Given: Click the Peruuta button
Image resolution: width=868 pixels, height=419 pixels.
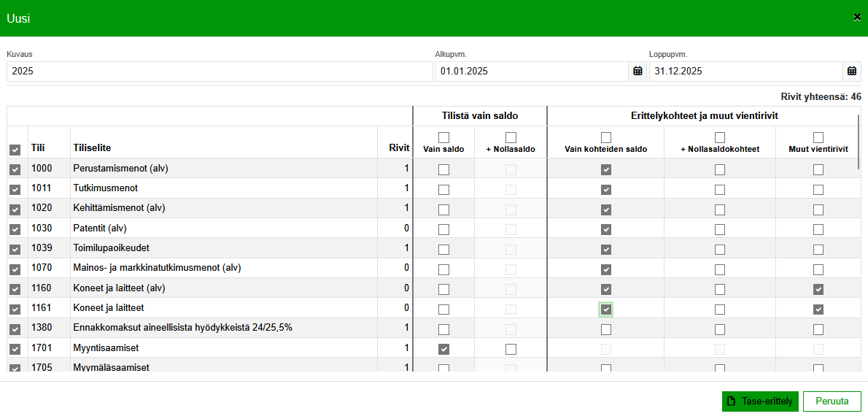Looking at the screenshot, I should [832, 401].
